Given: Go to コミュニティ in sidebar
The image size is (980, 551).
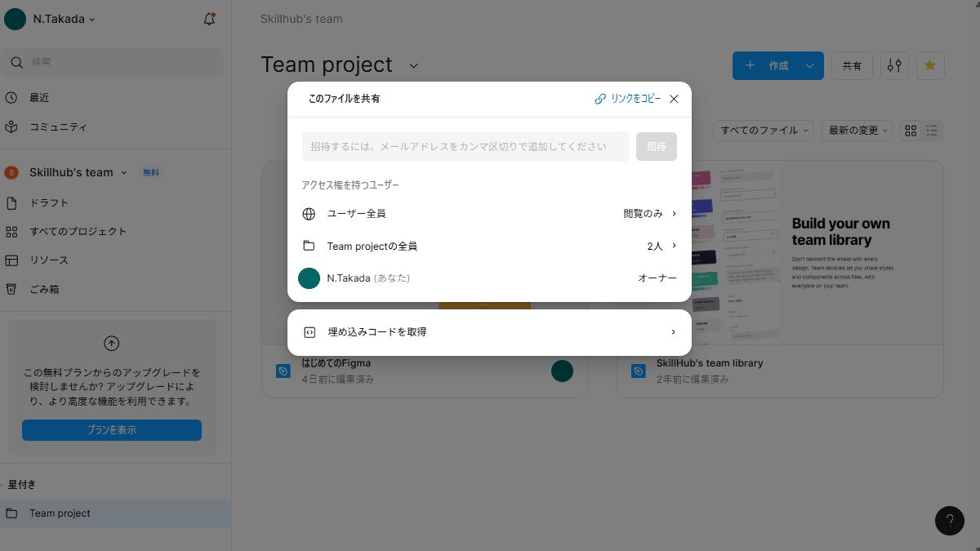Looking at the screenshot, I should point(58,127).
